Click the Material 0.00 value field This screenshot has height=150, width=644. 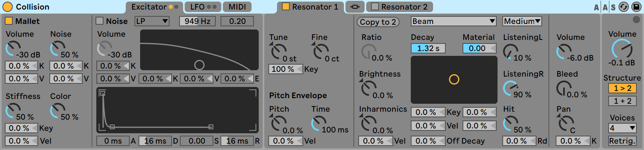[x=480, y=48]
